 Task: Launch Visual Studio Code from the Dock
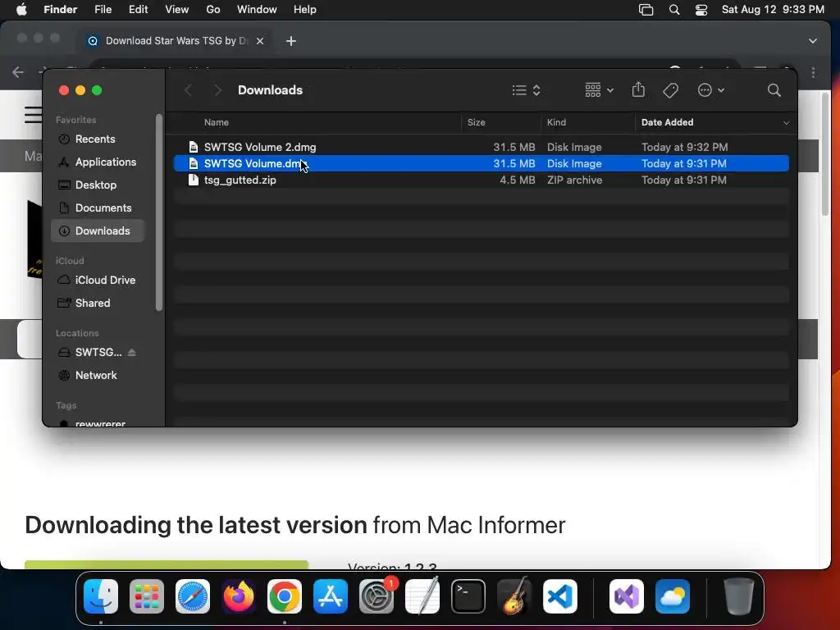[x=560, y=596]
